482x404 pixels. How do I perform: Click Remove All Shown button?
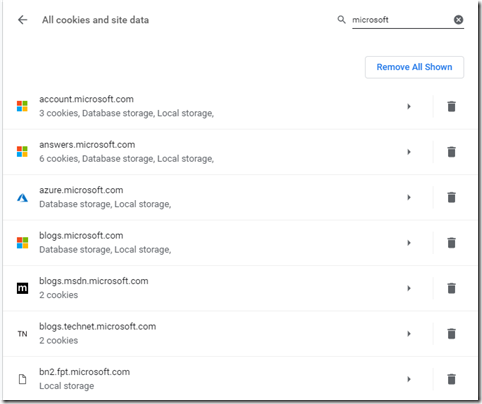pyautogui.click(x=414, y=67)
